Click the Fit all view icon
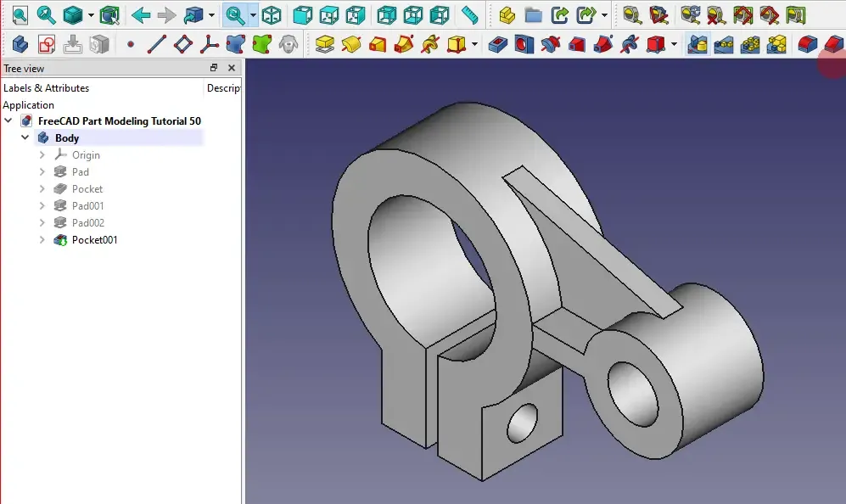The height and width of the screenshot is (504, 846). coord(19,15)
